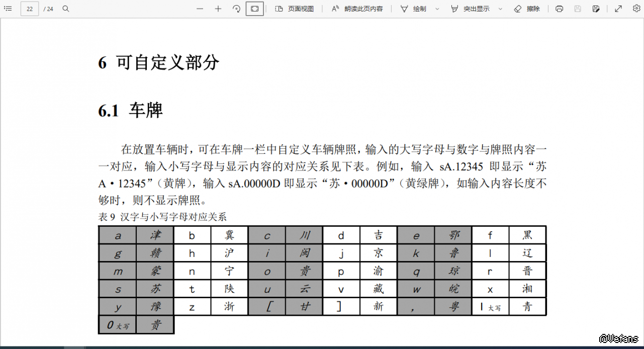Click the page number input field
The width and height of the screenshot is (644, 349).
30,9
